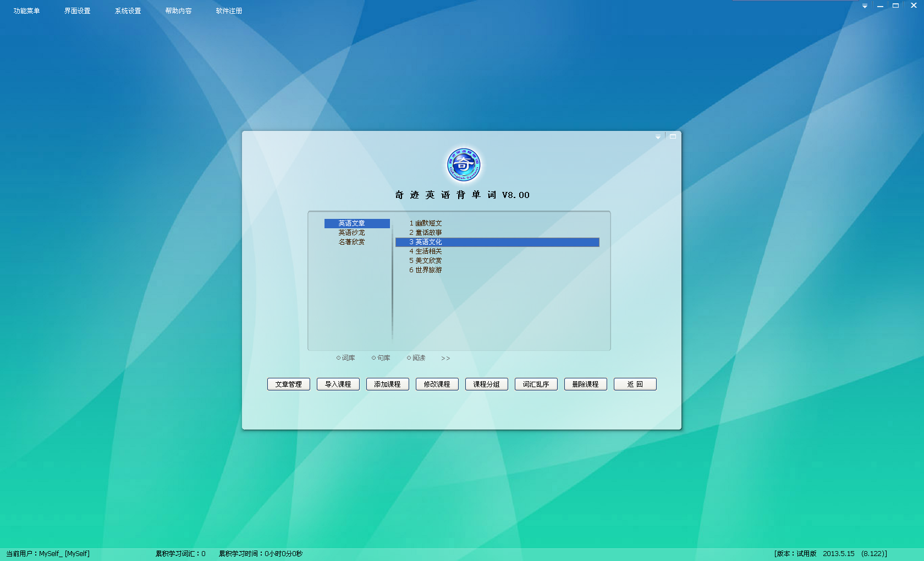Choose the 词库 radio option
This screenshot has height=561, width=924.
pos(345,358)
